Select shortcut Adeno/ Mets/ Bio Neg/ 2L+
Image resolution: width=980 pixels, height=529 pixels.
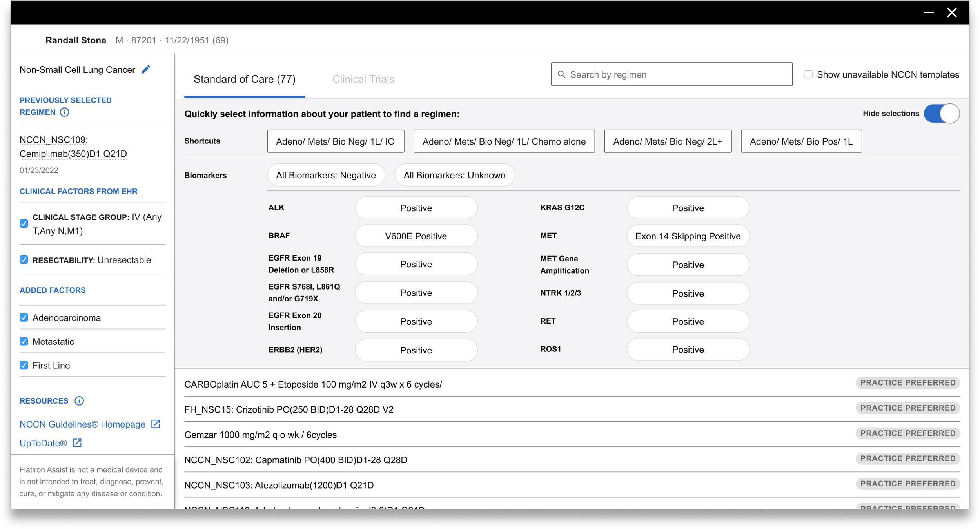[x=668, y=141]
